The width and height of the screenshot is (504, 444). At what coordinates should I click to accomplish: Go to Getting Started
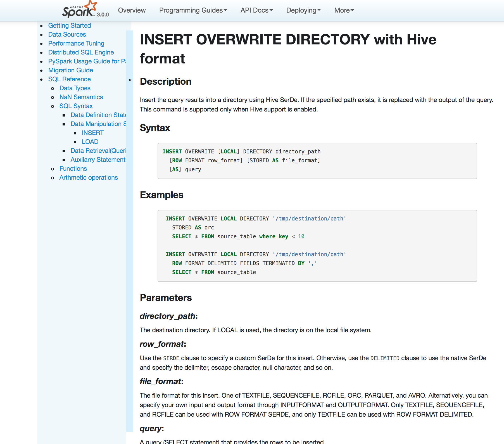70,25
